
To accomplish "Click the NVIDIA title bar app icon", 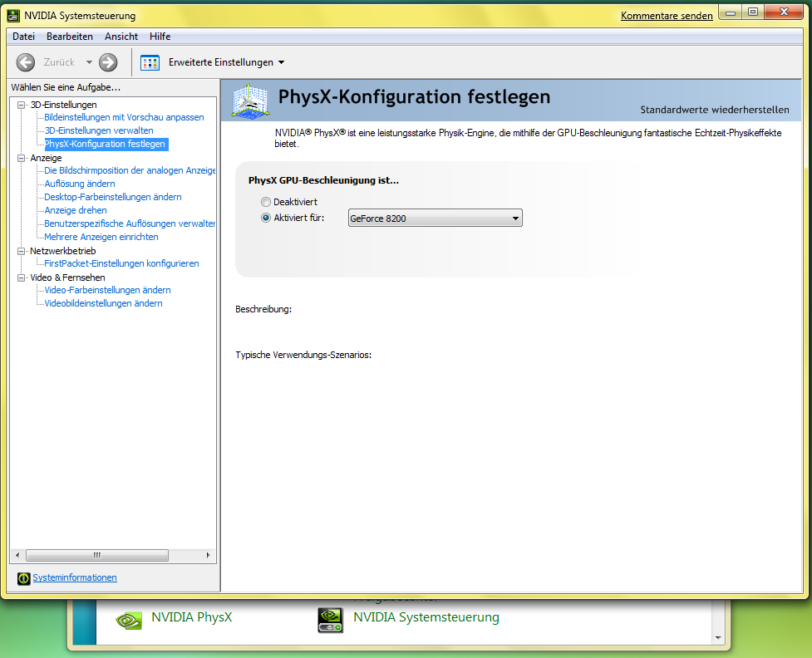I will coord(13,16).
